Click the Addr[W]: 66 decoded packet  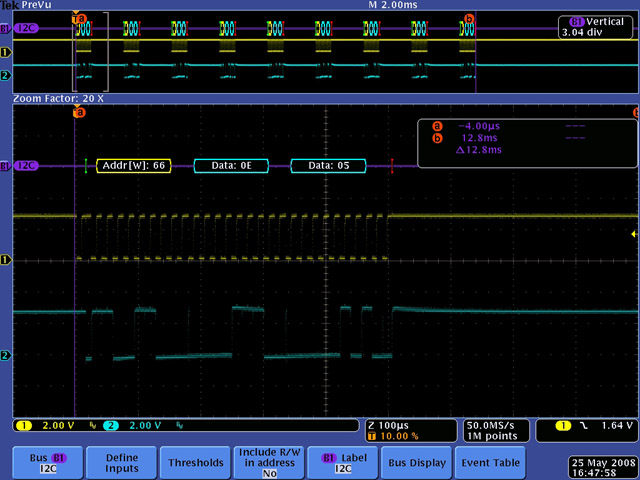[133, 166]
